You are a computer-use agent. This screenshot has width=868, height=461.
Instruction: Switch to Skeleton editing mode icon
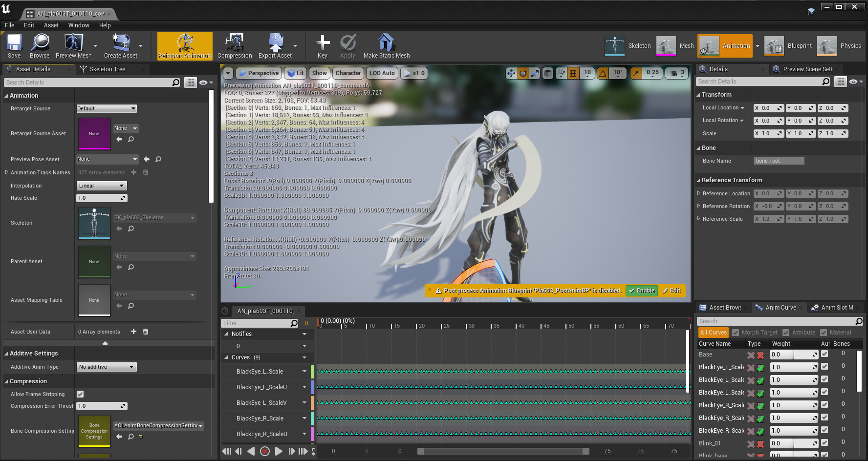pyautogui.click(x=615, y=45)
